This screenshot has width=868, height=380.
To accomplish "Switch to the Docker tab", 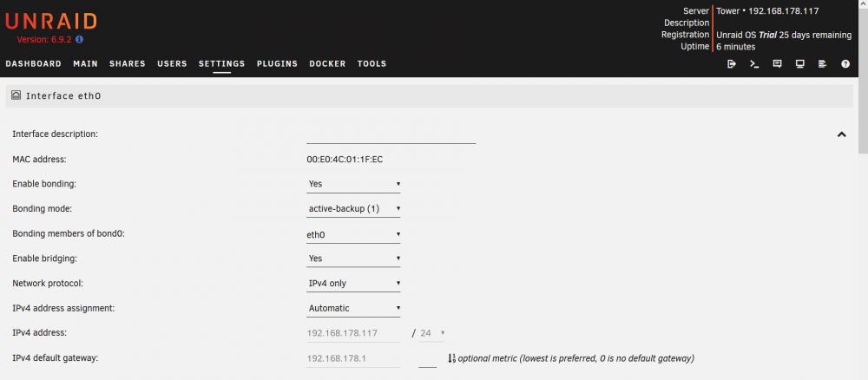I will click(328, 63).
